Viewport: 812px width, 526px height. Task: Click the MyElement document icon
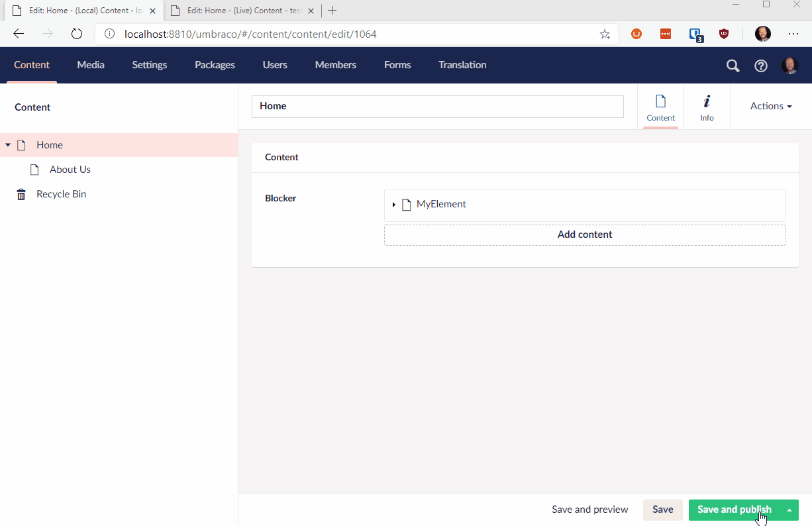406,204
